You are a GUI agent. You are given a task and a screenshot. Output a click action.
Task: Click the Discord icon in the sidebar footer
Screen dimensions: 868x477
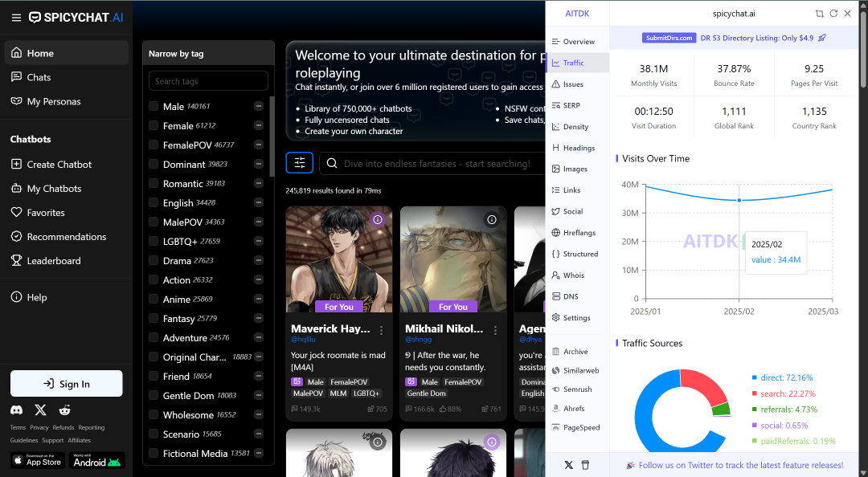tap(17, 410)
